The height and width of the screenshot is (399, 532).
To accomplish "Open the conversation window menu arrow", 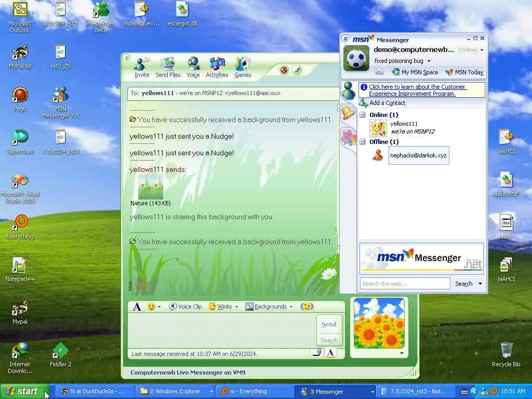I will coord(127,58).
